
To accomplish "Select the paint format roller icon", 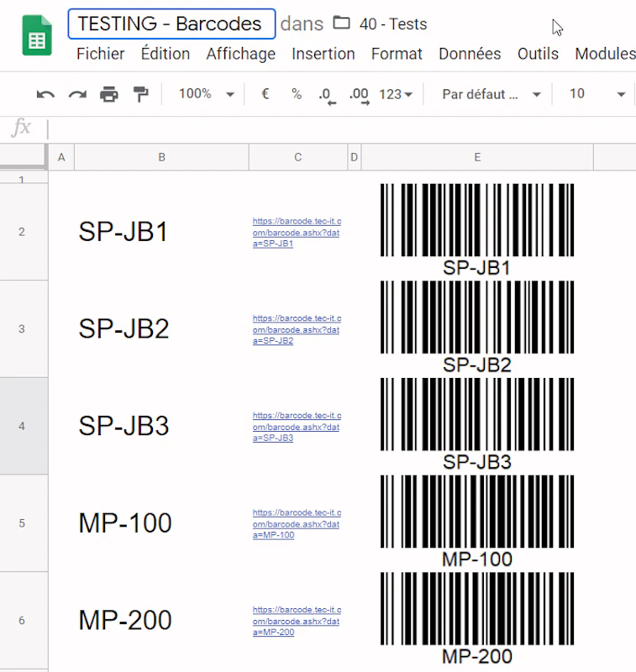I will (140, 94).
